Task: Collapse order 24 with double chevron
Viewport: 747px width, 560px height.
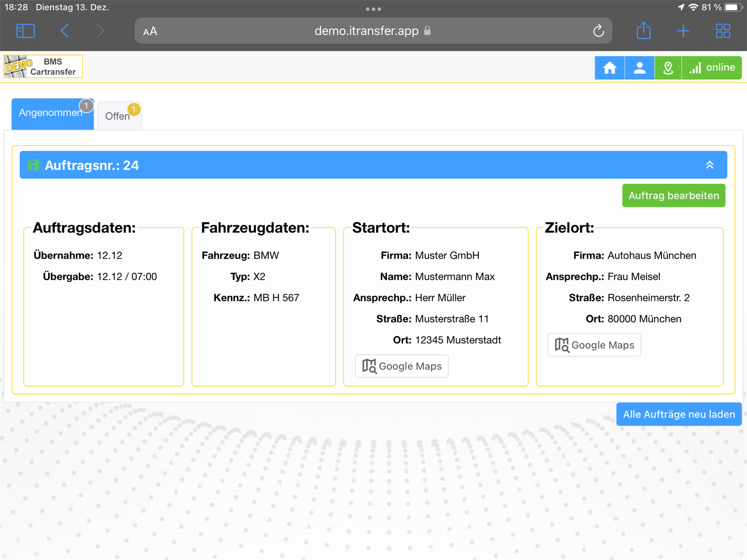Action: point(710,165)
